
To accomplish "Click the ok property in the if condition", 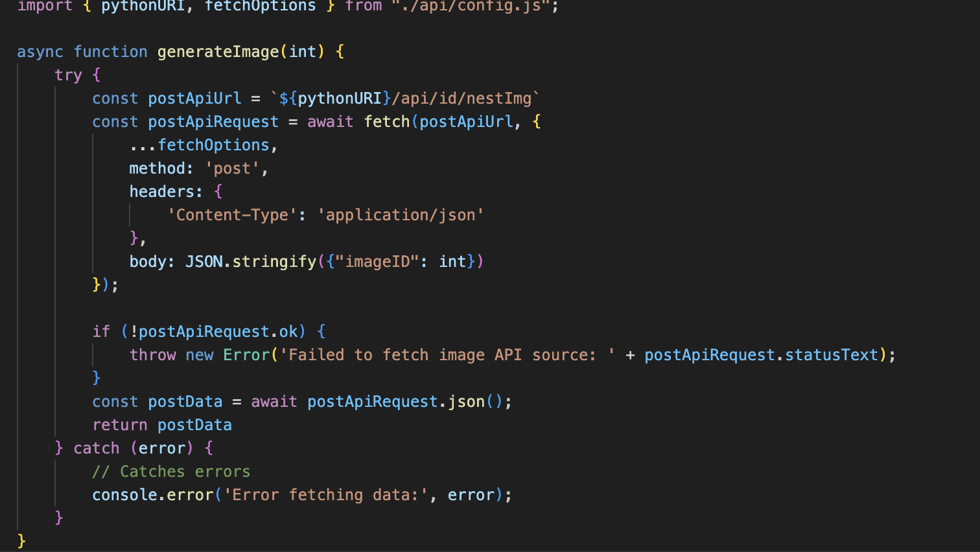I will tap(288, 332).
